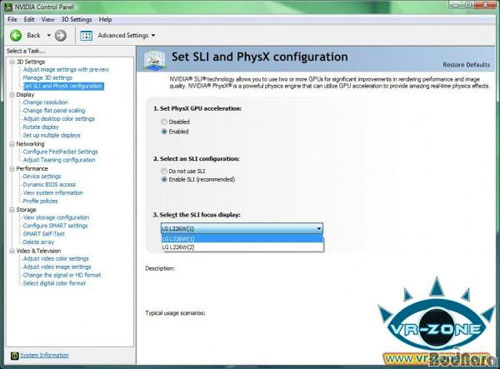The image size is (500, 369).
Task: Open Change the signal or HD format
Action: point(62,275)
